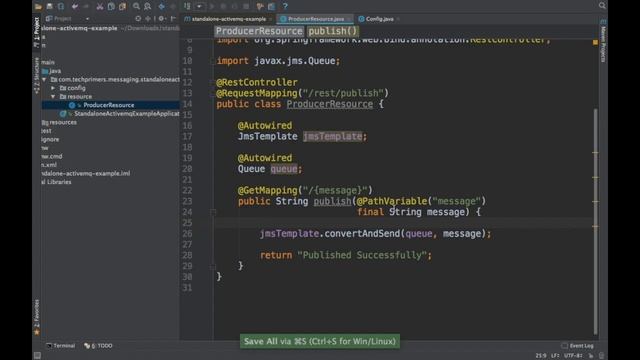Click Collapse All icon in Project panel
The height and width of the screenshot is (360, 640).
pos(148,19)
